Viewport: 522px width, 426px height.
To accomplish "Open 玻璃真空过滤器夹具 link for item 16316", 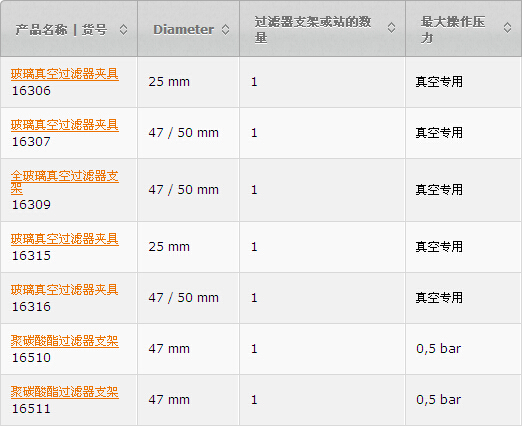I will click(x=65, y=290).
